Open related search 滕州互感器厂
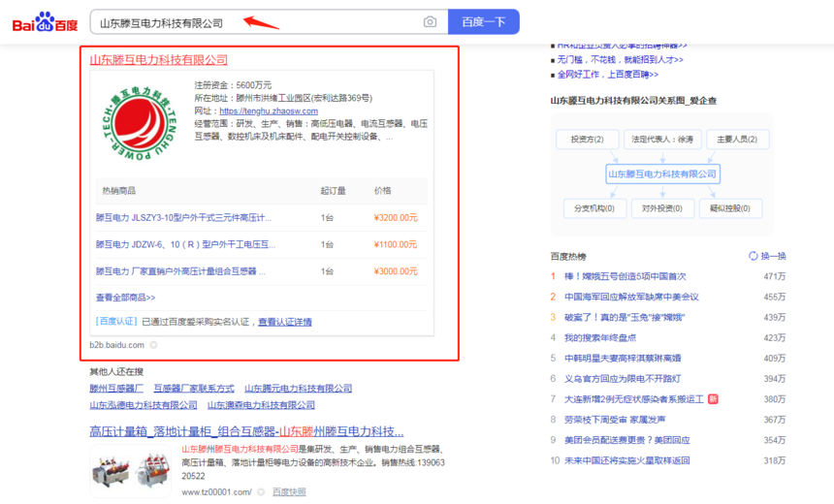Screen dimensions: 834x504 pos(116,388)
